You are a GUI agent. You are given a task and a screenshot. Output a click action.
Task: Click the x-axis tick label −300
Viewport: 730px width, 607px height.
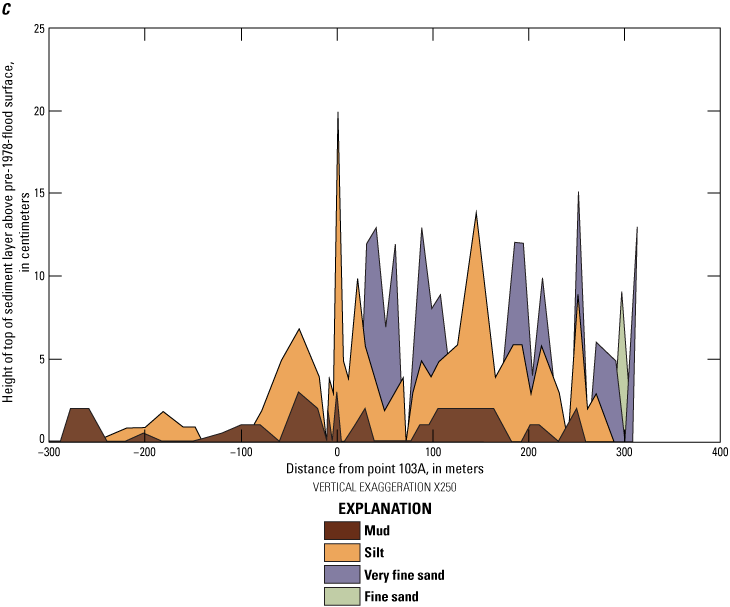coord(48,452)
